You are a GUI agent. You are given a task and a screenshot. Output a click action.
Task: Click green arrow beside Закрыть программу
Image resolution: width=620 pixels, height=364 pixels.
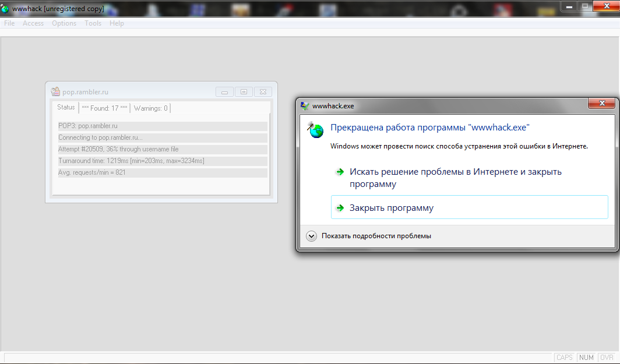[340, 208]
